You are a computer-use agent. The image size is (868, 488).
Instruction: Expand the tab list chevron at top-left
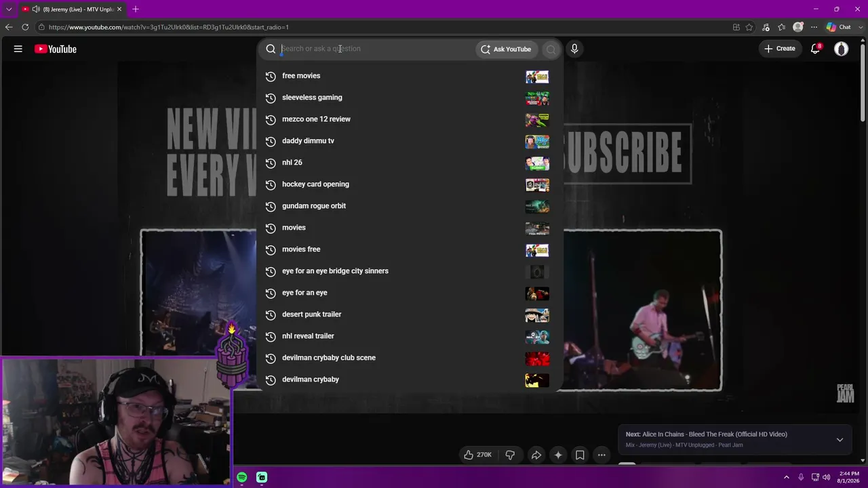coord(9,9)
